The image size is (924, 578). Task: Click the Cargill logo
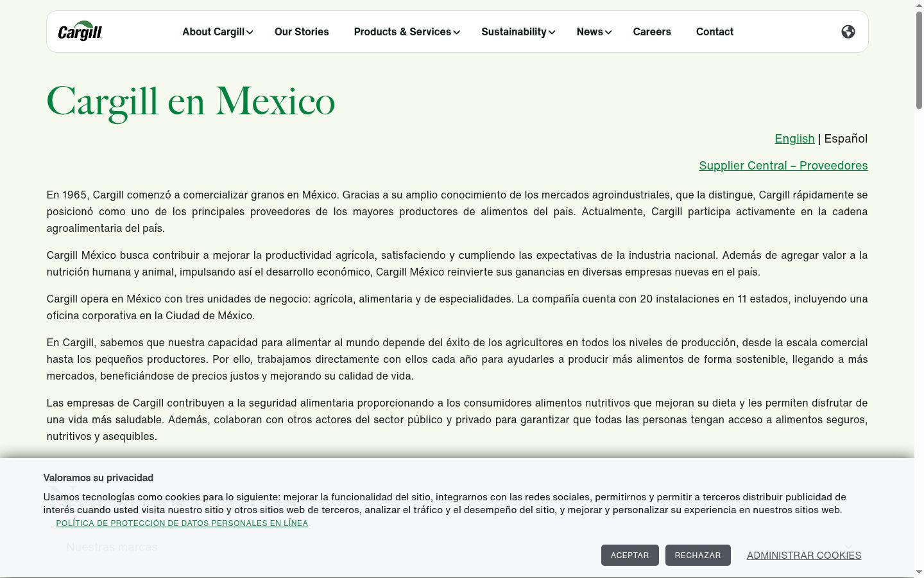(80, 32)
